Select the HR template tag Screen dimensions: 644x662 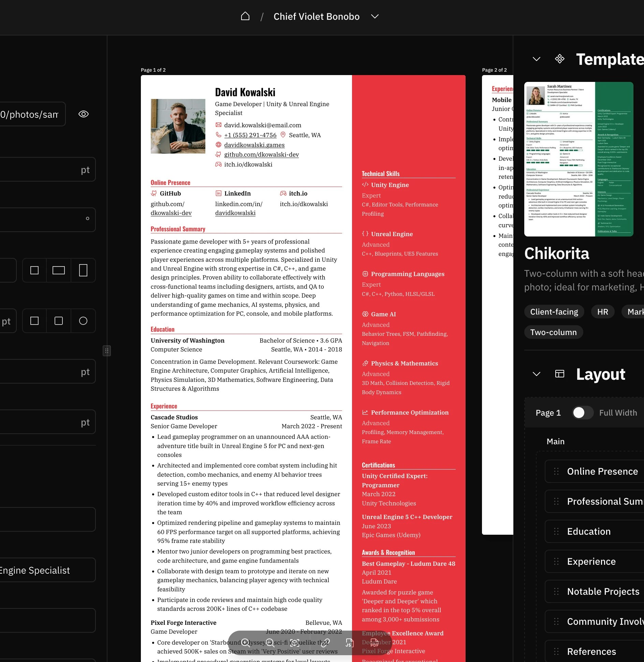coord(602,312)
